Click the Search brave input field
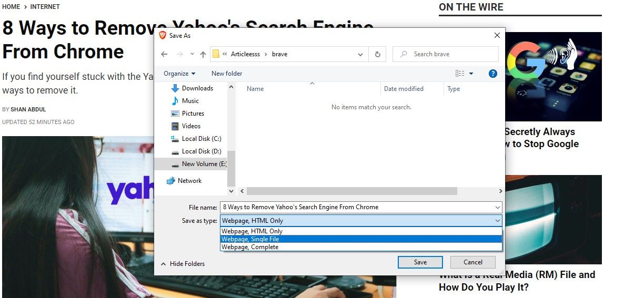Image resolution: width=644 pixels, height=298 pixels. [x=446, y=54]
